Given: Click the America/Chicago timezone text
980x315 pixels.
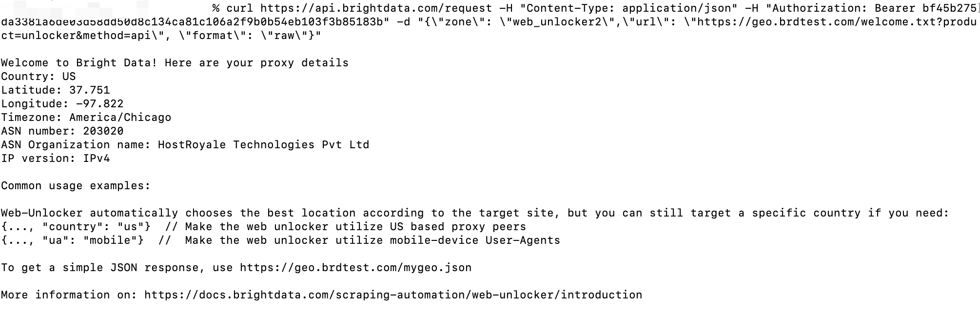Looking at the screenshot, I should (x=120, y=118).
